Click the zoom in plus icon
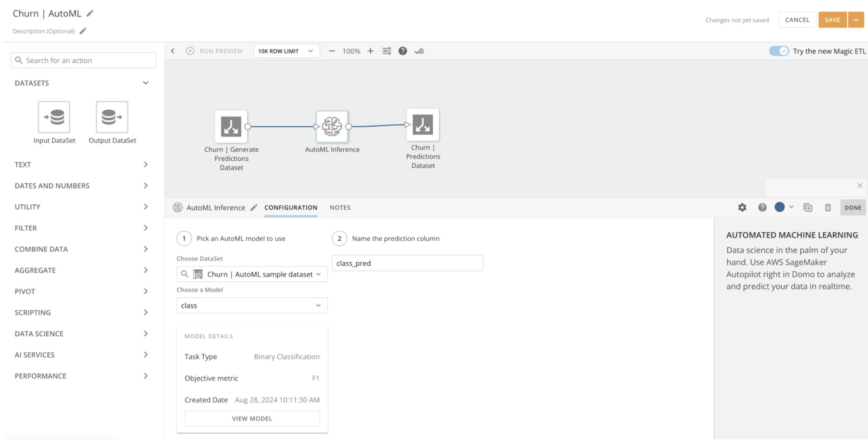This screenshot has width=868, height=443. click(370, 51)
